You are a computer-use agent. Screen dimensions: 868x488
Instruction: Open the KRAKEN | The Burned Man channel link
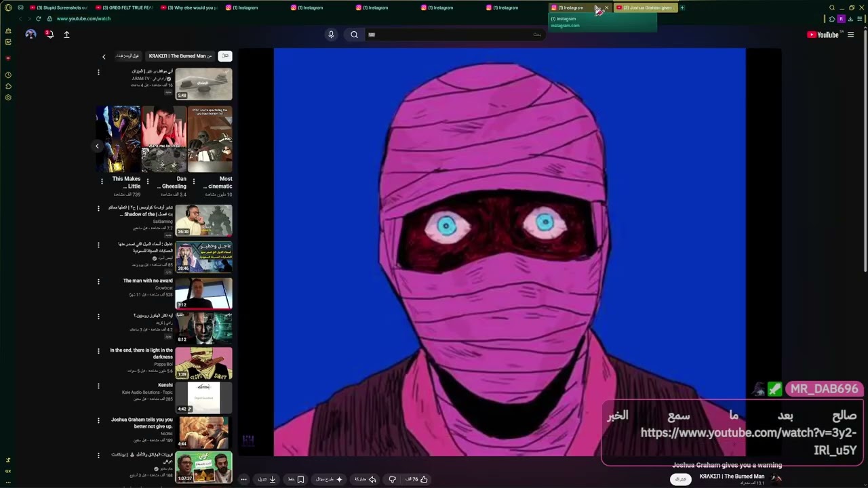click(732, 476)
